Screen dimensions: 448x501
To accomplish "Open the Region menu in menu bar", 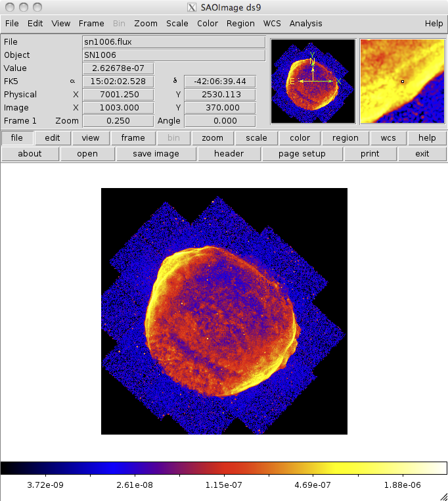I will pyautogui.click(x=240, y=23).
